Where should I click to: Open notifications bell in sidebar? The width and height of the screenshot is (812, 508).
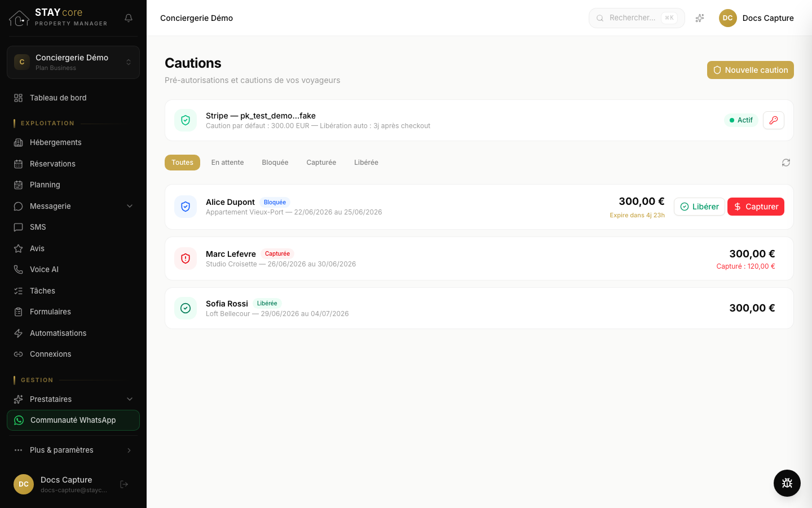[129, 18]
